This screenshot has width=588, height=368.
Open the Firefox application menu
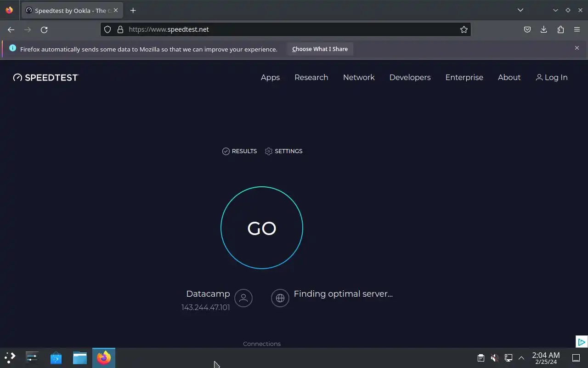577,29
